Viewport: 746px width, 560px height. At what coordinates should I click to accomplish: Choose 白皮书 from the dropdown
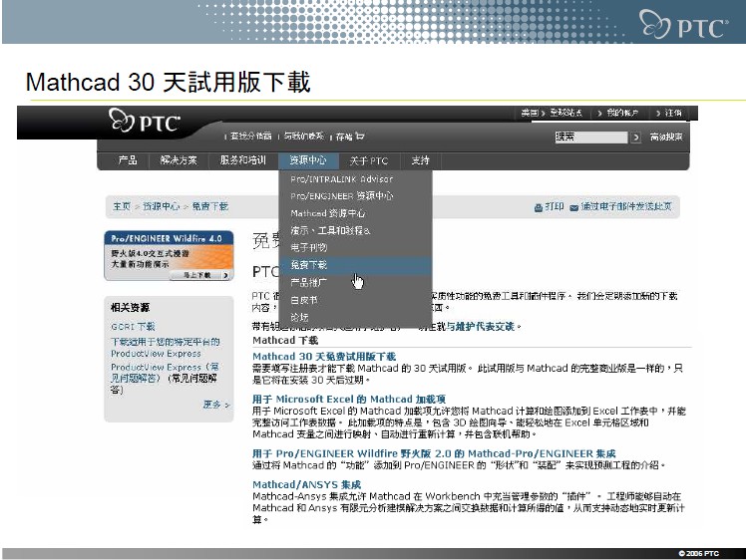point(304,301)
